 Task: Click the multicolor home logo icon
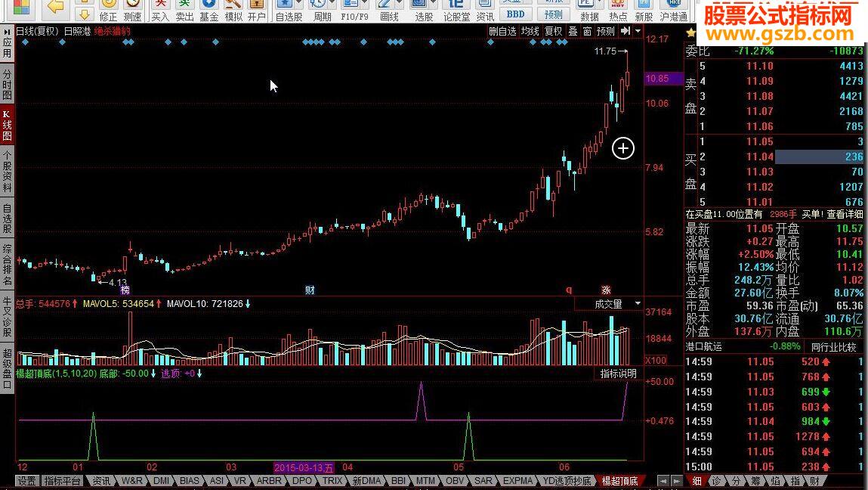click(x=21, y=7)
